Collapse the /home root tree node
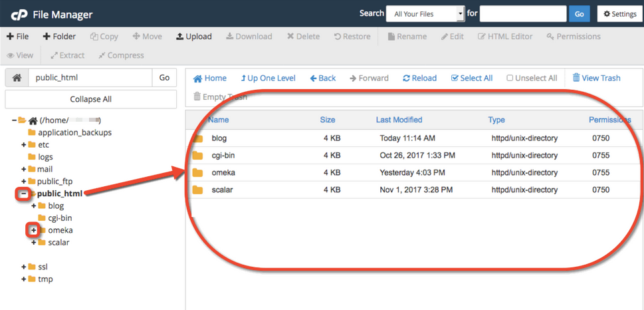 15,120
